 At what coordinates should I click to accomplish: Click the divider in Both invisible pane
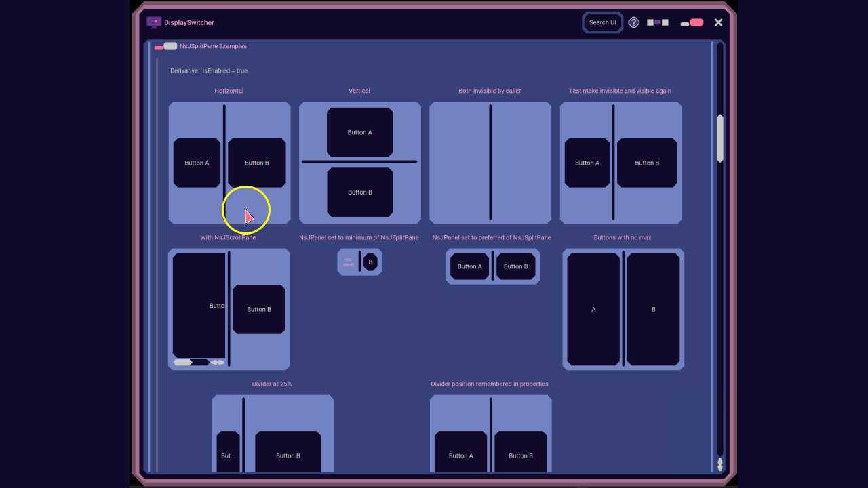[x=490, y=163]
